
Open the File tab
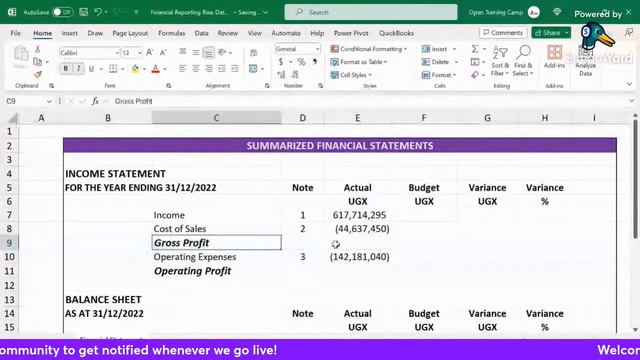tap(16, 33)
